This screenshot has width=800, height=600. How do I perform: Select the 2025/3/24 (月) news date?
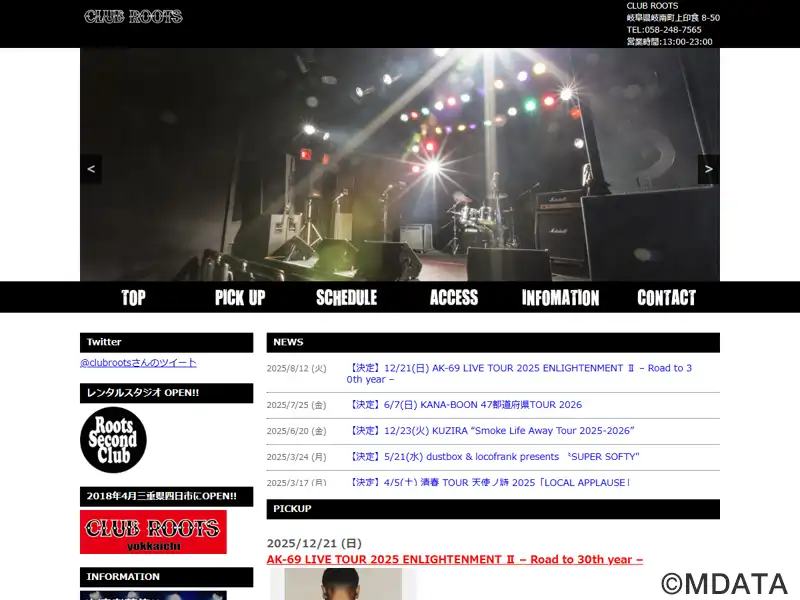296,457
